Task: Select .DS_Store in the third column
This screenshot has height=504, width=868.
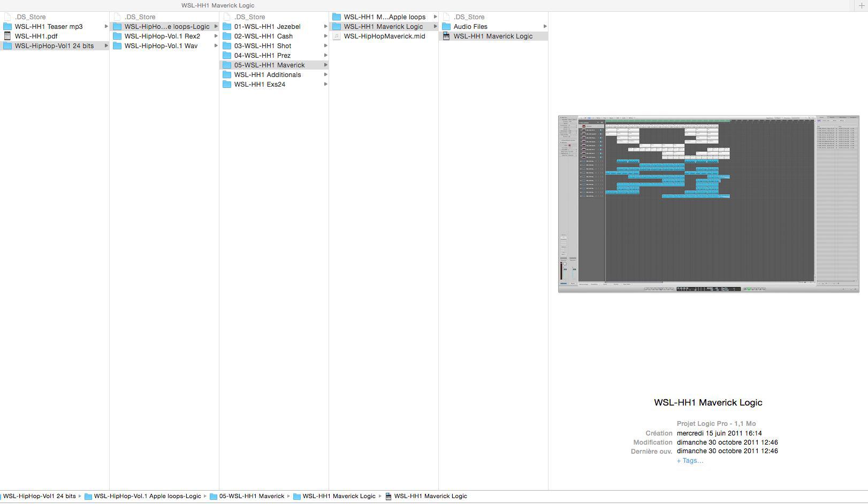Action: (x=249, y=17)
